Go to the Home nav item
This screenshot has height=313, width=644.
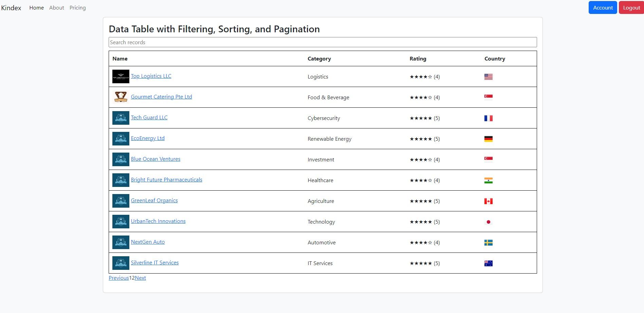click(37, 8)
